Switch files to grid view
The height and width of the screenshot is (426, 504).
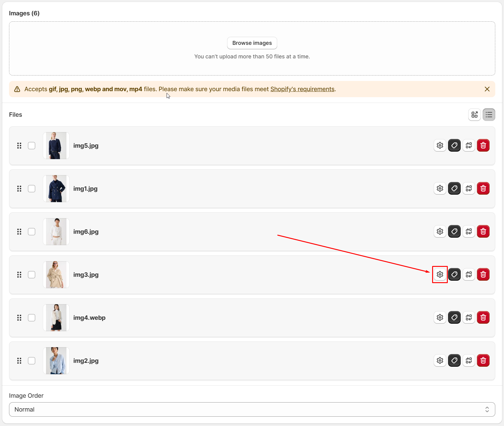click(474, 115)
